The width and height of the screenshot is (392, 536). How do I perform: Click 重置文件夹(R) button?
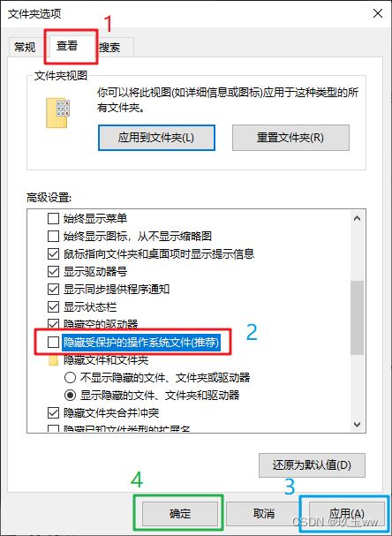(x=290, y=138)
